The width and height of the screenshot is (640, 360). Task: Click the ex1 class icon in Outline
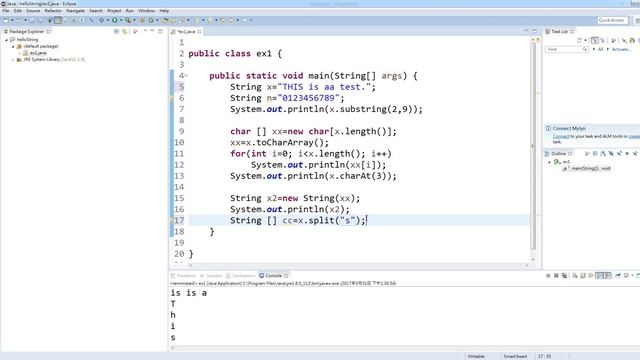(556, 162)
